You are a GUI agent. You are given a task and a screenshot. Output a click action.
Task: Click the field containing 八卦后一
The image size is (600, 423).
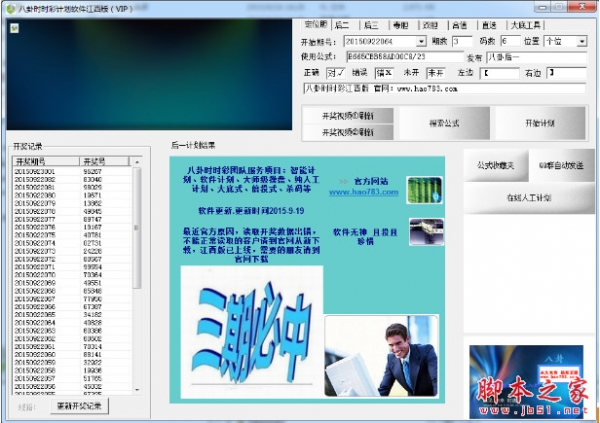tap(536, 57)
